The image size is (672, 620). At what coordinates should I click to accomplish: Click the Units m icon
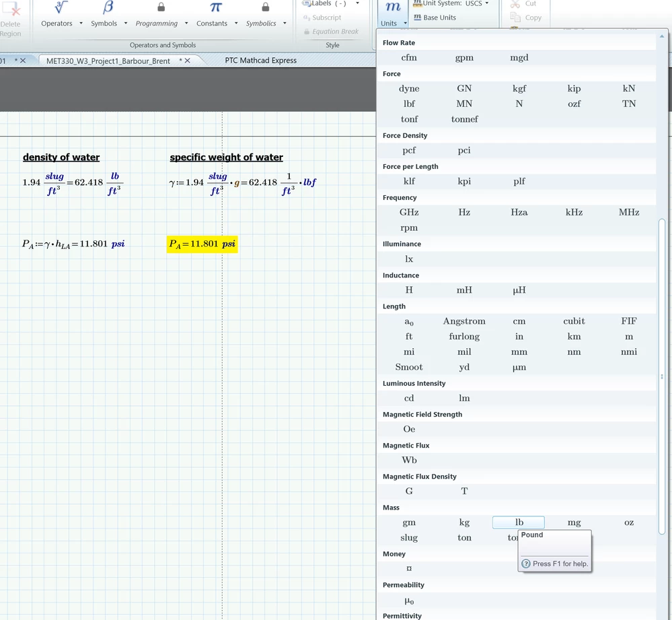(x=393, y=7)
